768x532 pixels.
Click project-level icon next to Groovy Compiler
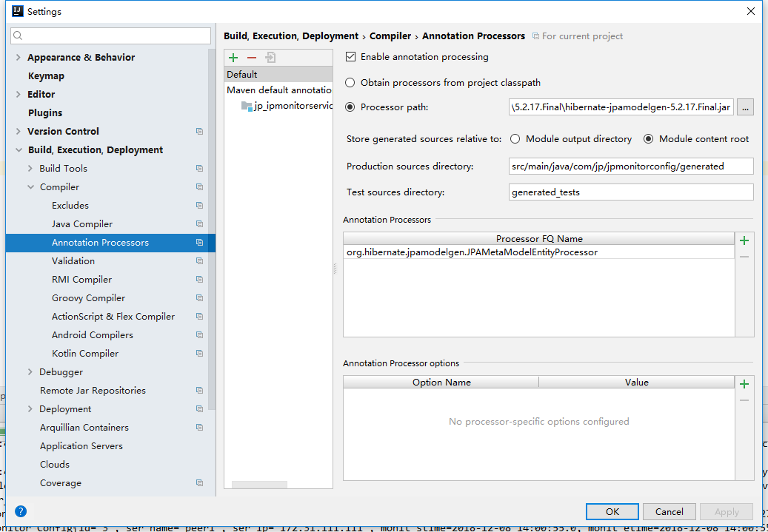(199, 298)
